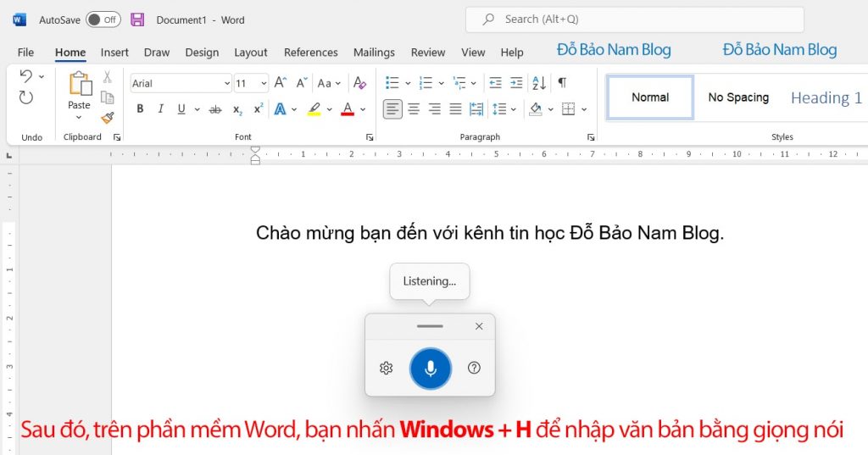Select the No Spacing style
Image resolution: width=868 pixels, height=455 pixels.
click(x=738, y=97)
